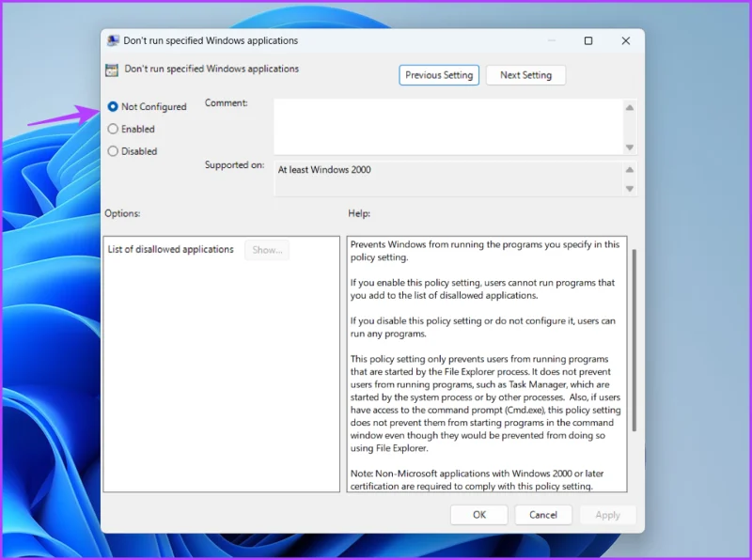Click 'At least Windows 2000' text
Viewport: 752px width, 560px height.
(x=324, y=170)
